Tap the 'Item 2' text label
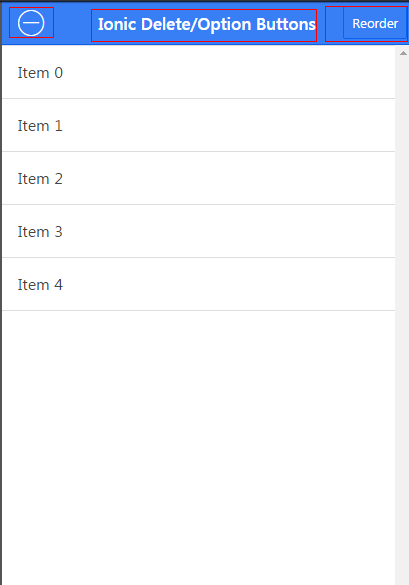Viewport: 409px width, 585px height. coord(40,179)
